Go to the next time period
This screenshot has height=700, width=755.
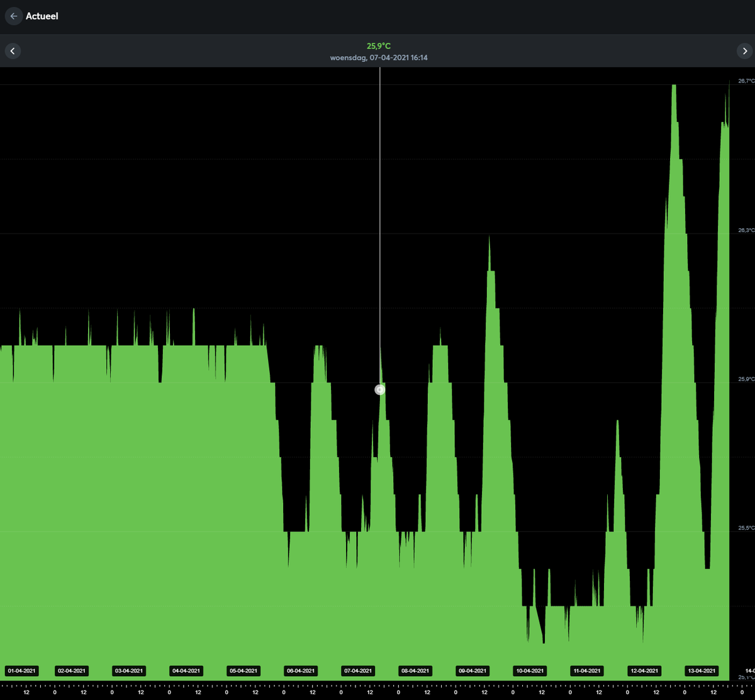point(744,51)
